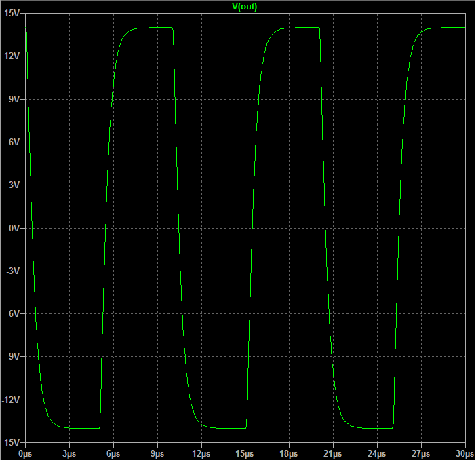Screen dimensions: 476x460
Task: Click the 18µs time axis label
Action: (289, 454)
